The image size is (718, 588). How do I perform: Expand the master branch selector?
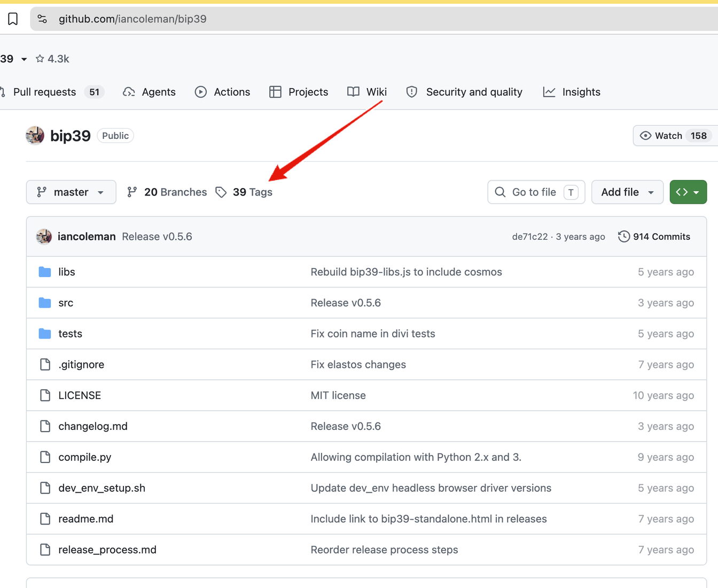click(x=71, y=192)
